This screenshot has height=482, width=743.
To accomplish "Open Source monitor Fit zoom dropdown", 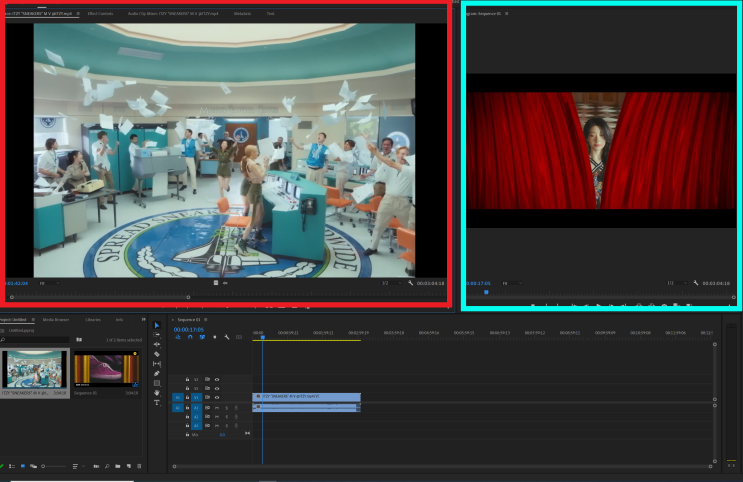I will point(49,283).
